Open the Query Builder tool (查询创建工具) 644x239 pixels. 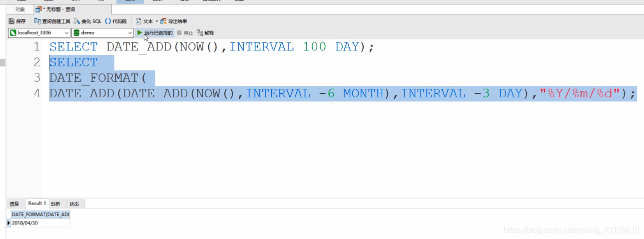click(x=52, y=21)
